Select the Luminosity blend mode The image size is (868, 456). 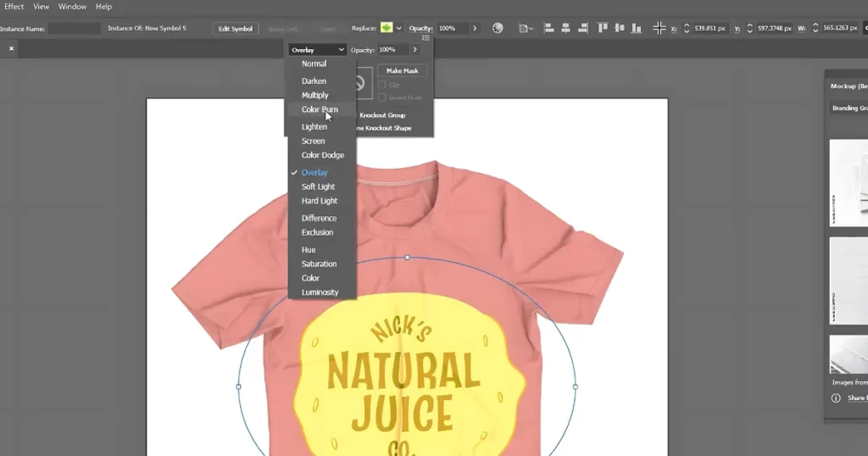click(x=321, y=292)
